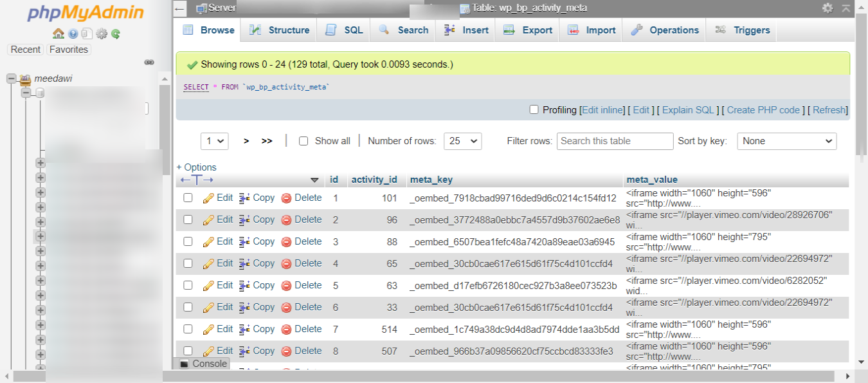Click the Filter rows search field

pos(615,141)
